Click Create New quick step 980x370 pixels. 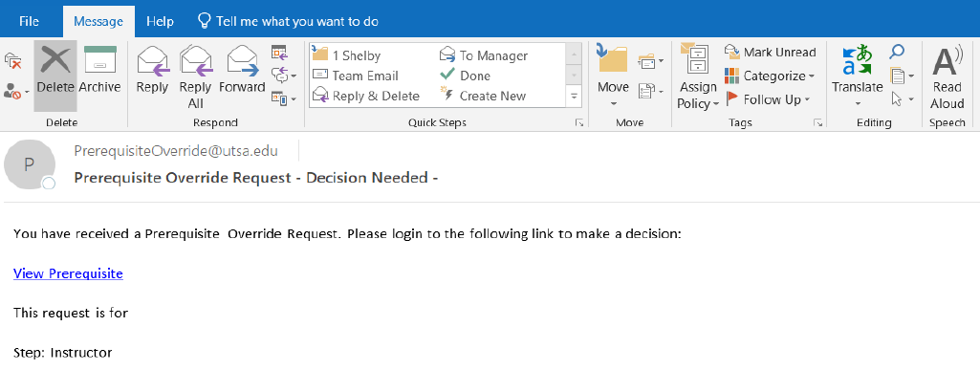coord(483,96)
